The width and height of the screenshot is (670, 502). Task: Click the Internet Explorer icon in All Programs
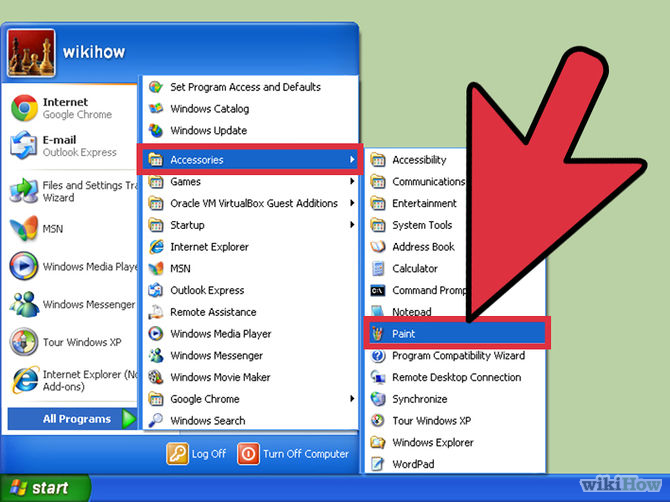(x=156, y=247)
